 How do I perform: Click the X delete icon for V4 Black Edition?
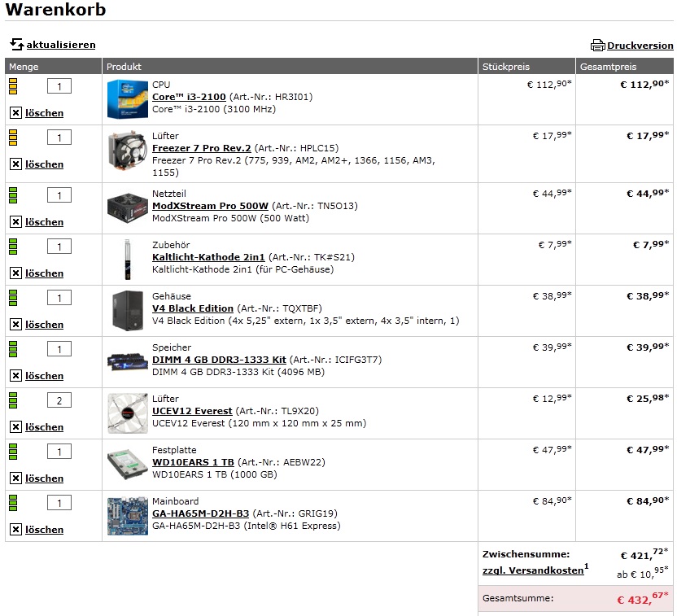[15, 325]
